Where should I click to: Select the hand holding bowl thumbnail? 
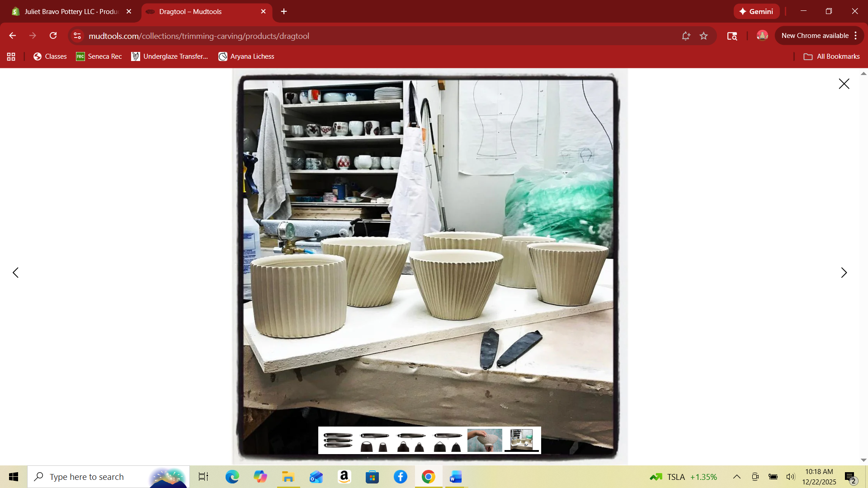tap(485, 441)
